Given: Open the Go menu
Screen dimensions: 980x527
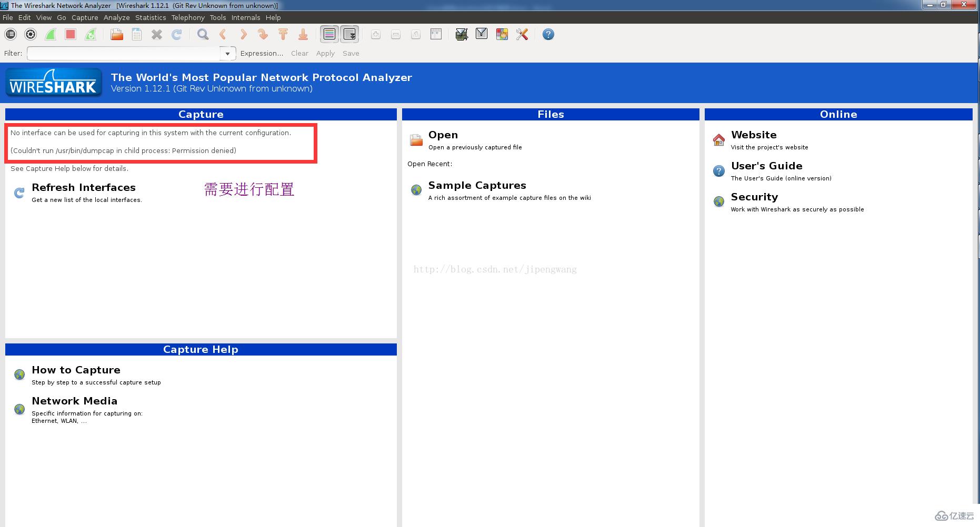Looking at the screenshot, I should [62, 17].
